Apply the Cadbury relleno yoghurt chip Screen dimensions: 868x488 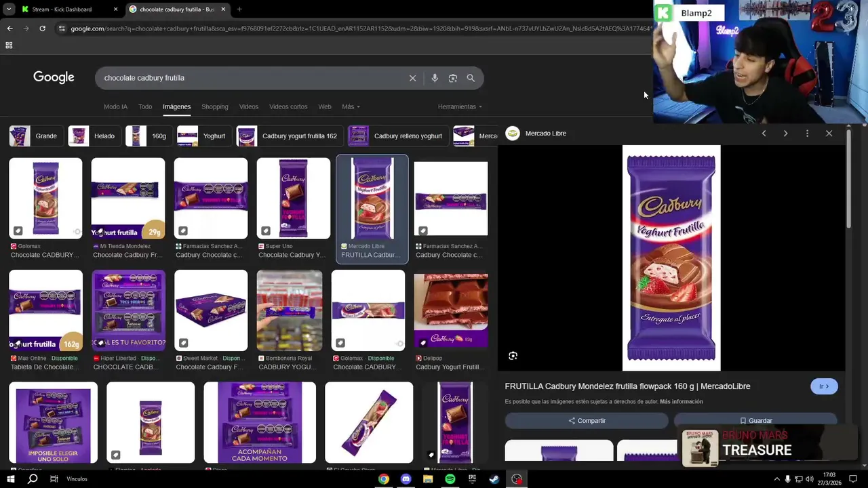coord(398,136)
